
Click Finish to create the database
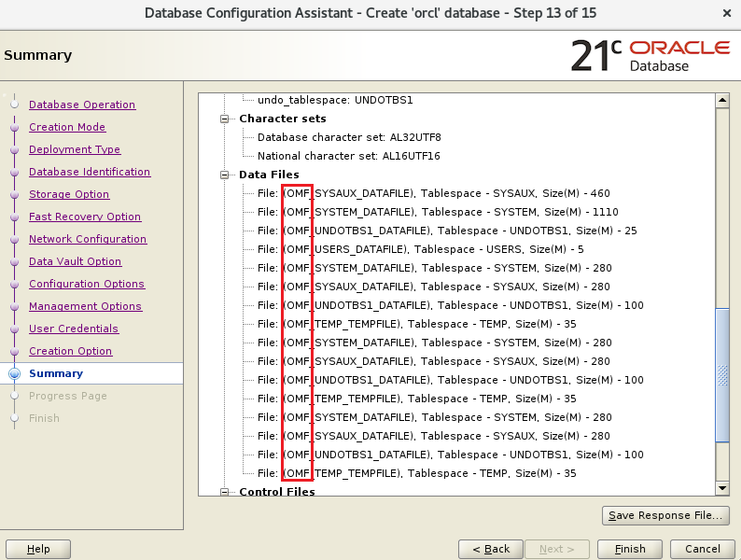coord(630,549)
